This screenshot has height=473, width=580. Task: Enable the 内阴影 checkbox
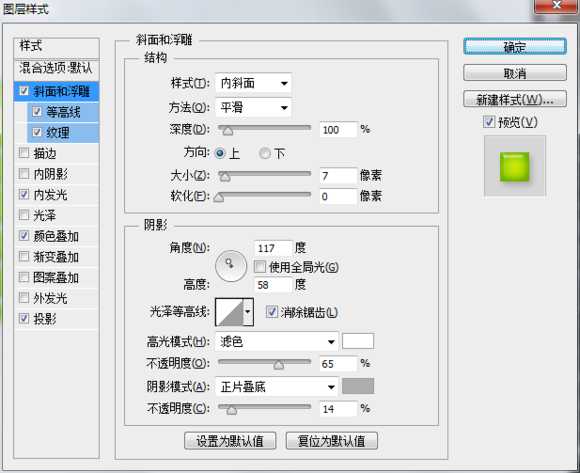tap(24, 173)
